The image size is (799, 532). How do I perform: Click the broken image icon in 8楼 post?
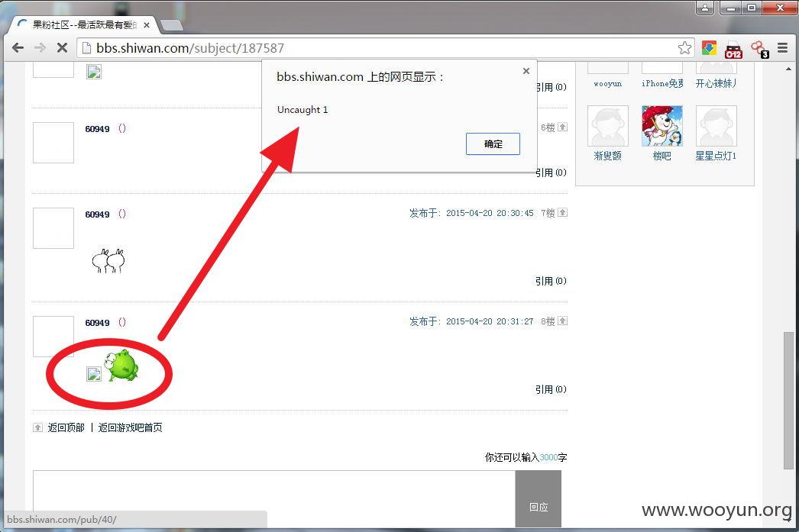[94, 374]
